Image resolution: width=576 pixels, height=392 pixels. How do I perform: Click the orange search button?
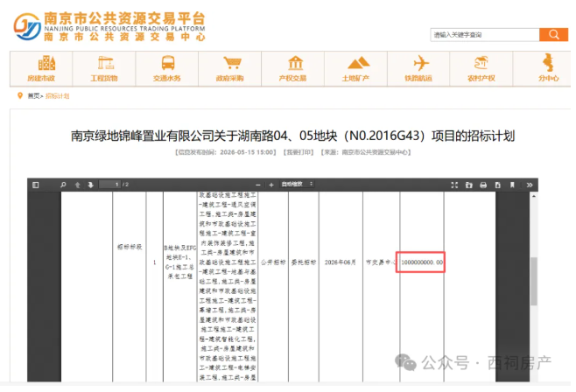(x=553, y=35)
